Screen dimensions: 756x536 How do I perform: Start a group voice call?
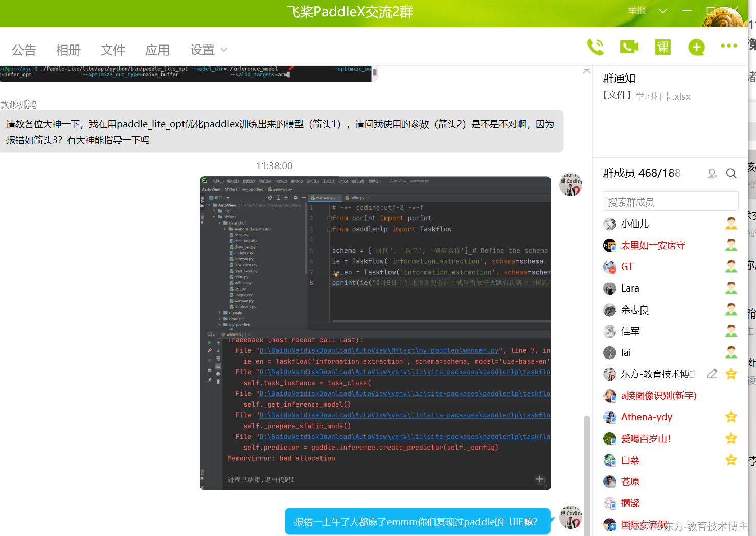point(595,47)
